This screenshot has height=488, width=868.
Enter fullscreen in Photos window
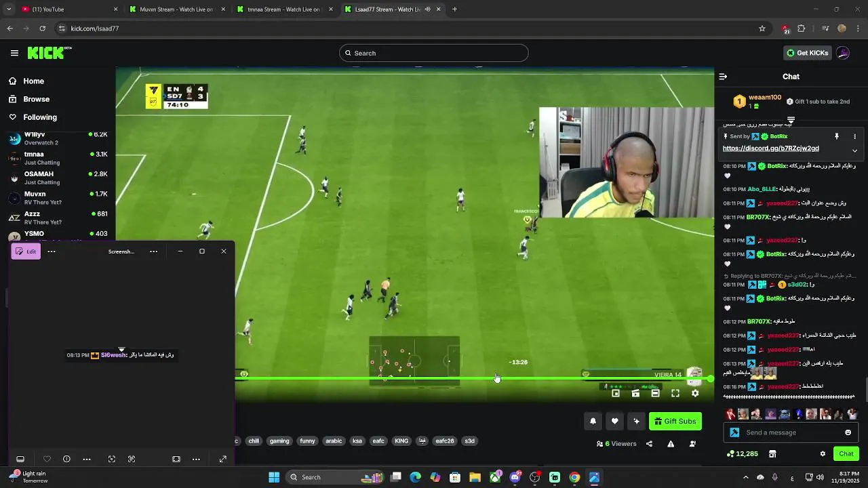pos(222,459)
